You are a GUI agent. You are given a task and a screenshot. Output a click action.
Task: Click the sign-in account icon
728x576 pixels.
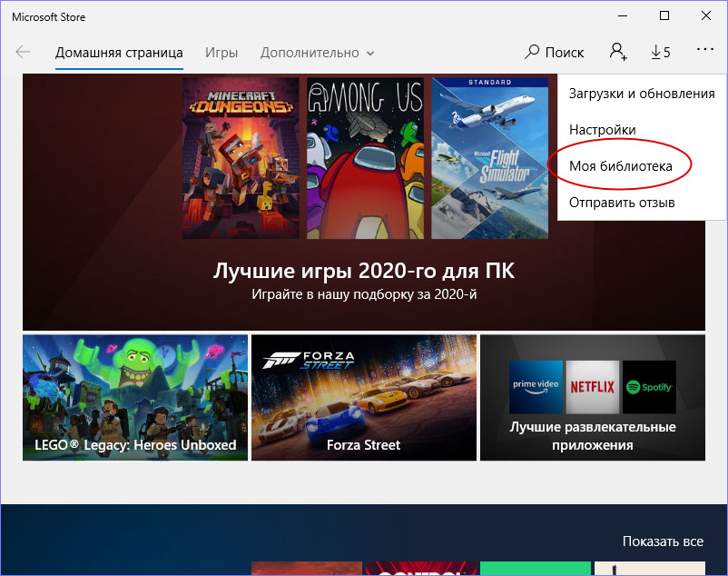click(618, 52)
